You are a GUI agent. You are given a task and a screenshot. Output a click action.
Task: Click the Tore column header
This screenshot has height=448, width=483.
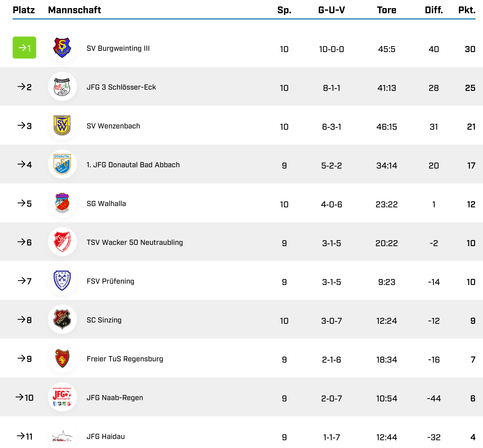387,10
